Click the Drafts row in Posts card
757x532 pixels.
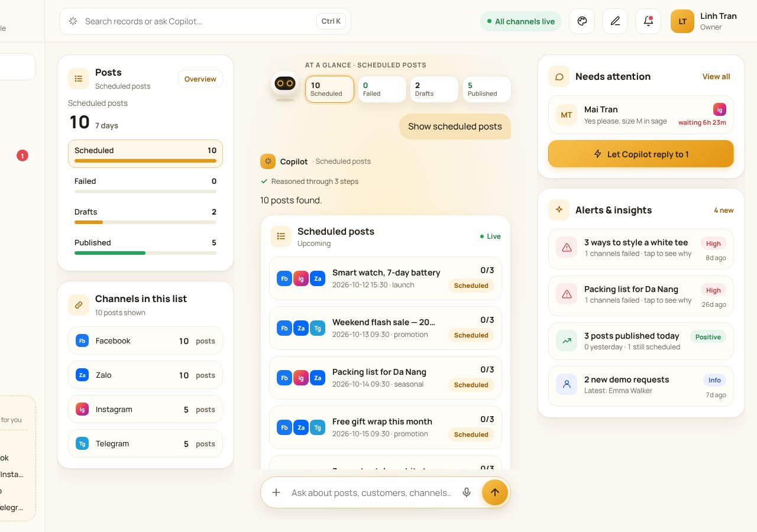[145, 216]
